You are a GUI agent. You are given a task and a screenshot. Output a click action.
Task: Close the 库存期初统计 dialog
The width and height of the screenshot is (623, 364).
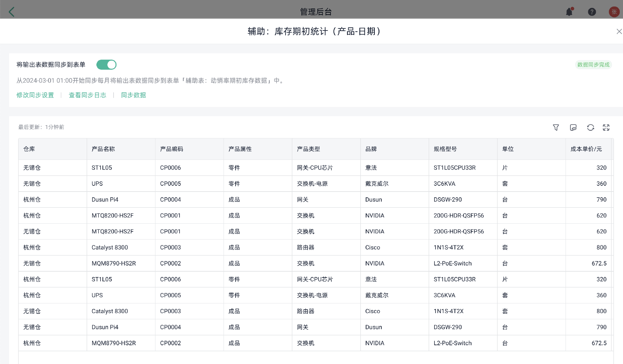(619, 31)
